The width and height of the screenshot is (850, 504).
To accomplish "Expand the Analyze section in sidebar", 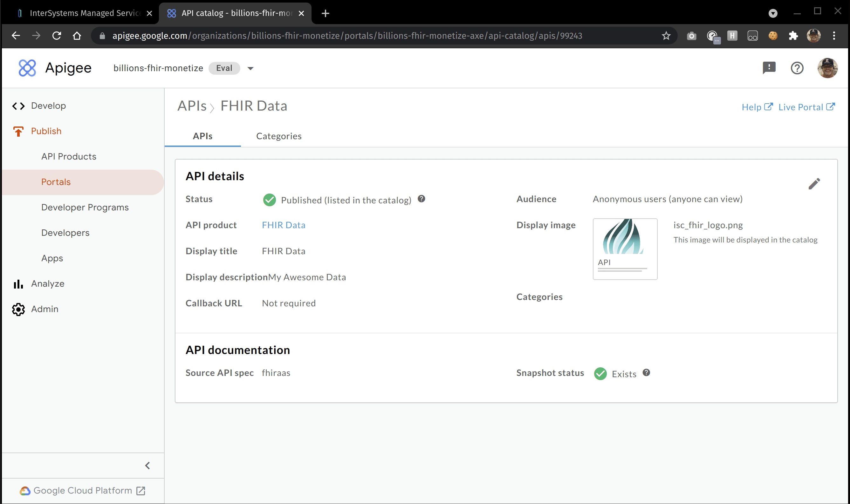I will click(x=48, y=283).
